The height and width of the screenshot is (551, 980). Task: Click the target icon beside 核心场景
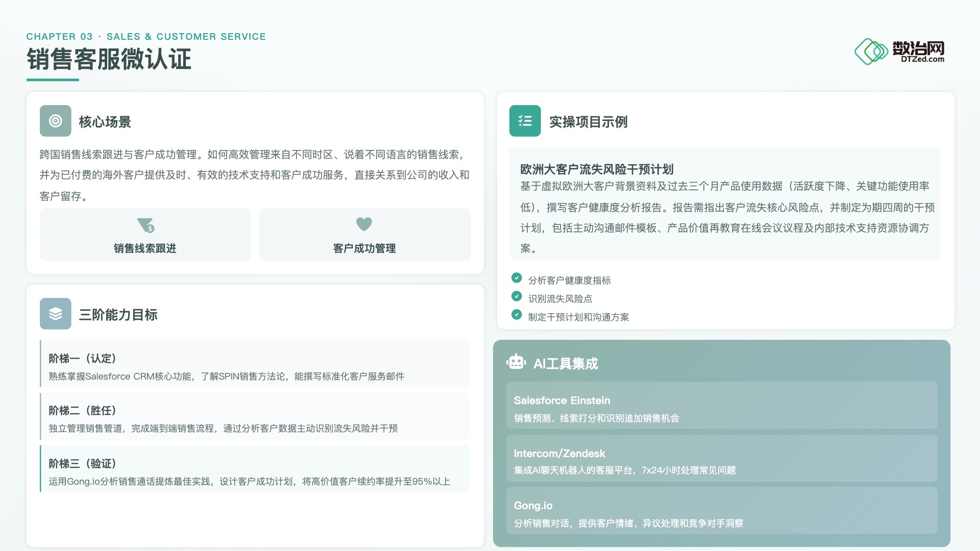55,121
